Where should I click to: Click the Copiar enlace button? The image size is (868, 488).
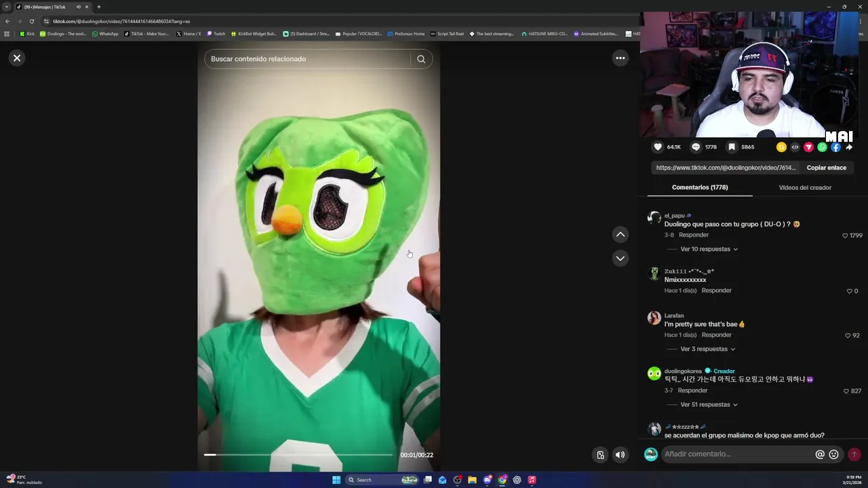[x=826, y=167]
